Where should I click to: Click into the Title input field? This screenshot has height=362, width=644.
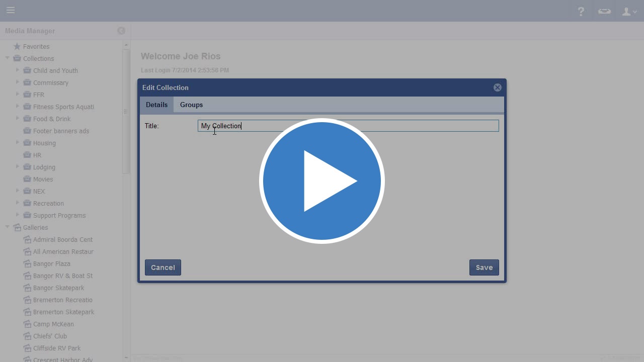coord(348,126)
